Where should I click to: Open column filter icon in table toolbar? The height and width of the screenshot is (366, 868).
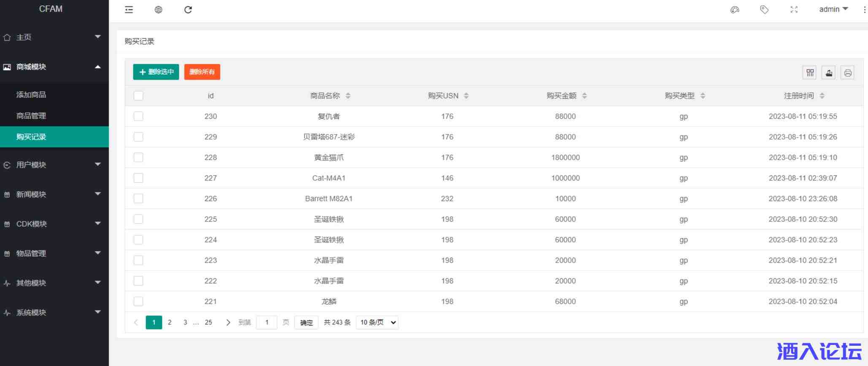[809, 73]
